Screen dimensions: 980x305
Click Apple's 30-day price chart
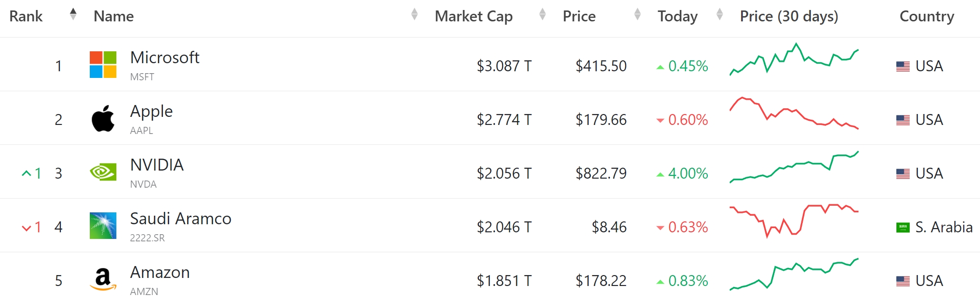pos(794,114)
